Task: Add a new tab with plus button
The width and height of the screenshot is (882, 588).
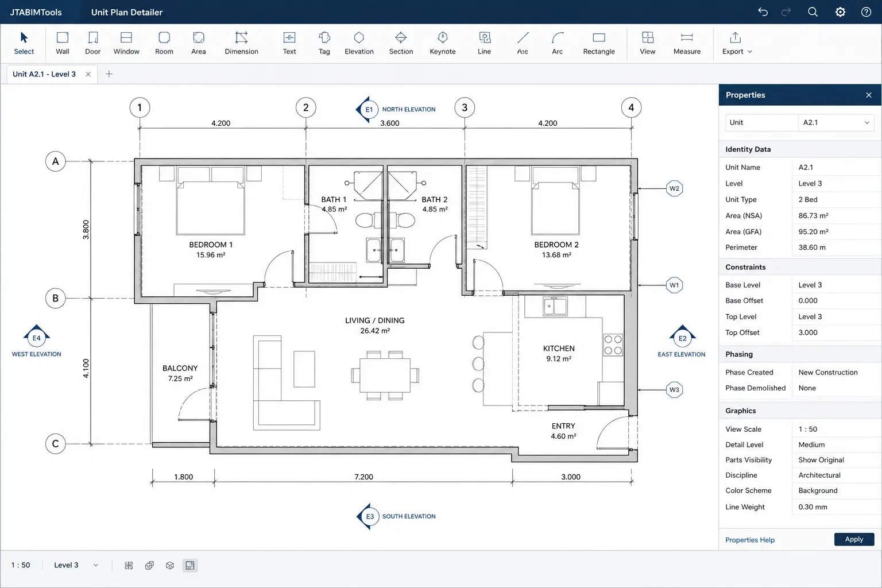Action: coord(109,74)
